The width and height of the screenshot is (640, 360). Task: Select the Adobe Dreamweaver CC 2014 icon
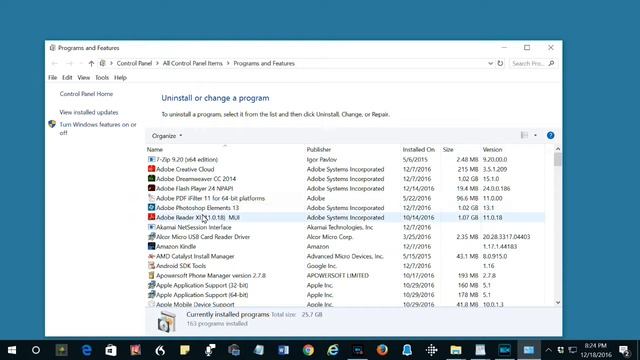[x=151, y=179]
